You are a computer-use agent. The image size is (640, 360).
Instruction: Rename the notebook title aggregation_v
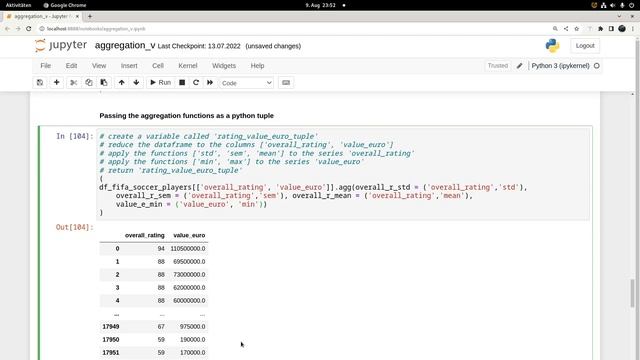(x=125, y=46)
